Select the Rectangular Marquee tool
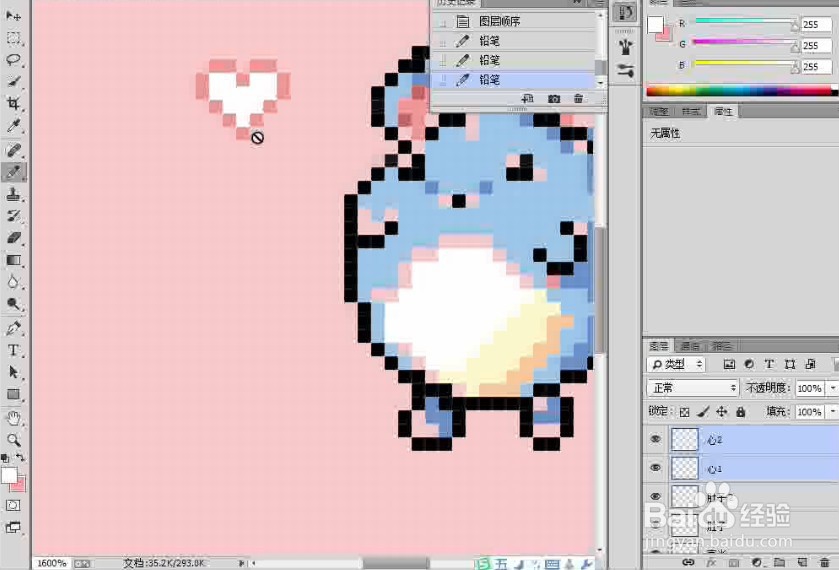 tap(13, 38)
